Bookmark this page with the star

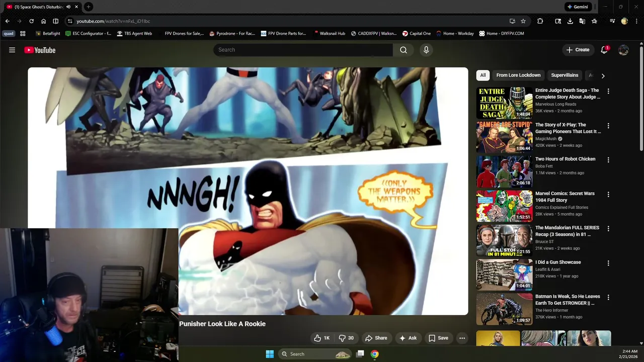coord(523,21)
